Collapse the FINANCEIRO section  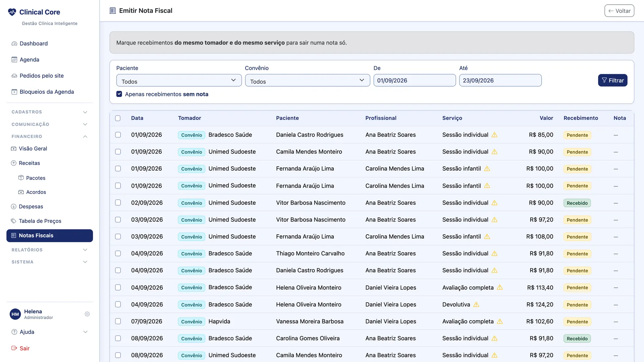(x=50, y=137)
